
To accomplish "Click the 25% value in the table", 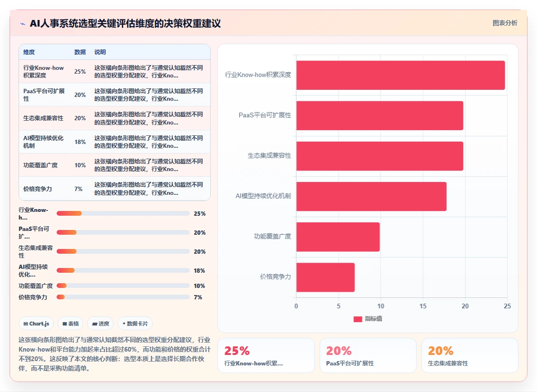I will 80,71.
